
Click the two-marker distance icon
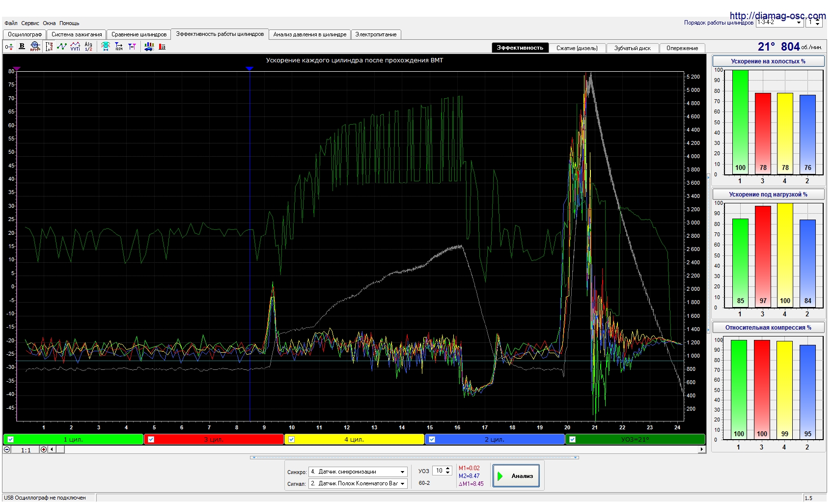click(132, 47)
